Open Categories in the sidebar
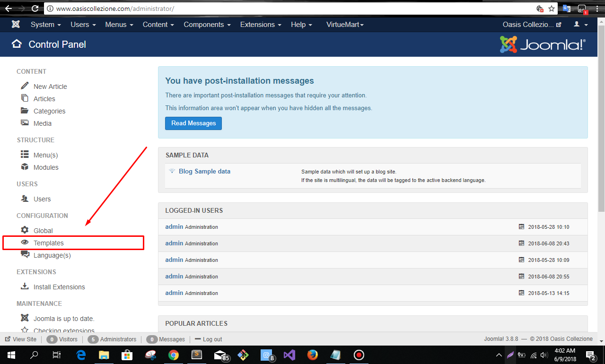Viewport: 605px width, 364px height. [50, 111]
